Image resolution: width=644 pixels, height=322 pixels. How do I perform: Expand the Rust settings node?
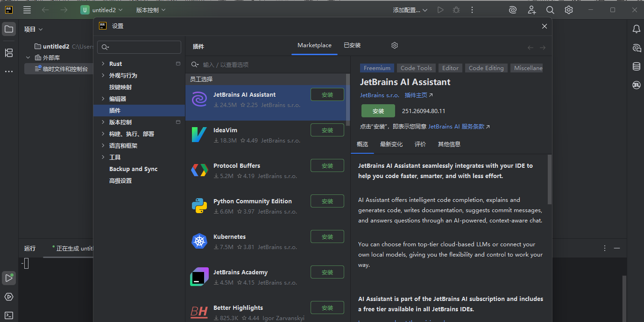(x=103, y=64)
